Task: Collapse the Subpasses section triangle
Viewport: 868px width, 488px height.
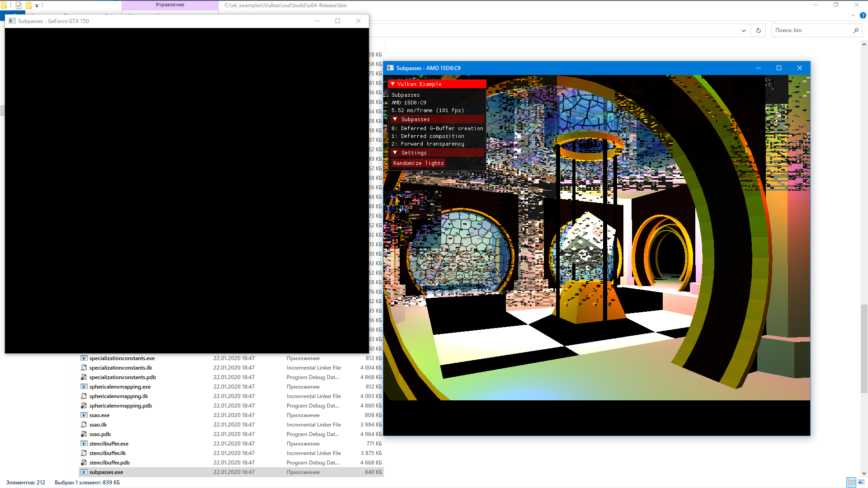Action: click(395, 119)
